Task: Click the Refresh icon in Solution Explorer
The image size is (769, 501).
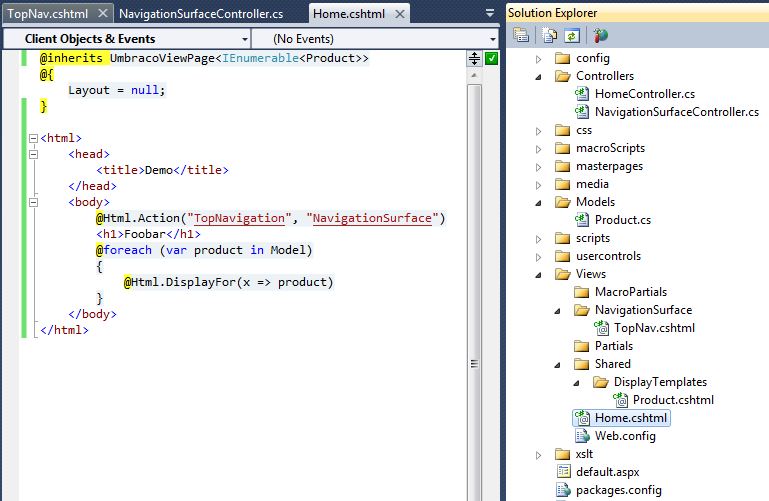Action: [570, 35]
